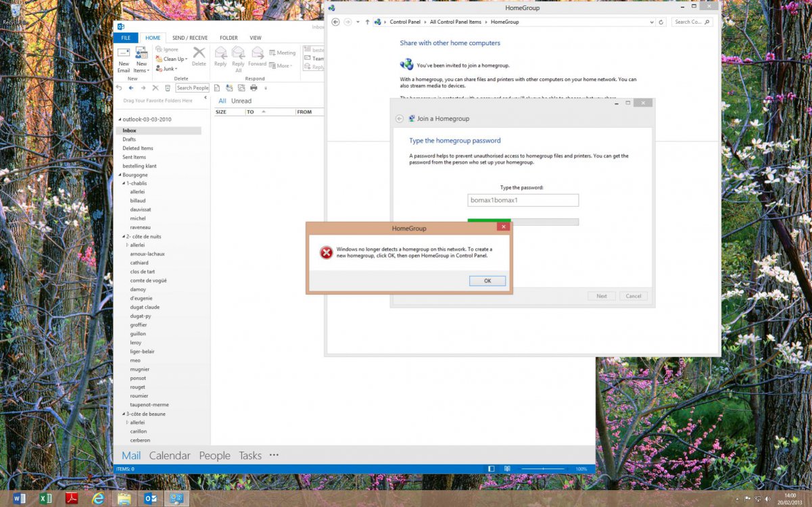Image resolution: width=812 pixels, height=507 pixels.
Task: Switch to Reading view in Outlook status bar
Action: tap(506, 468)
